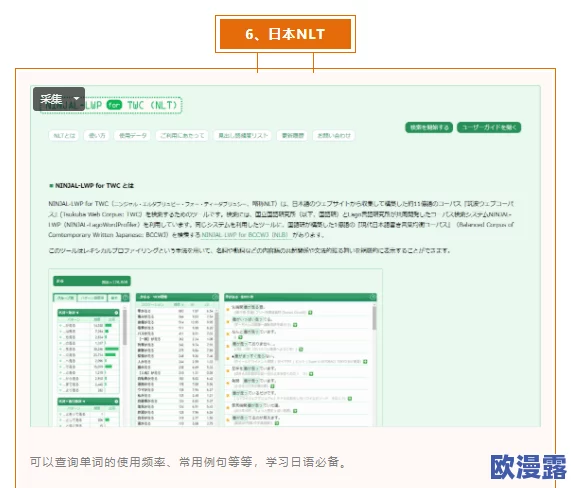Click the orange 6、日本NLT section title
Image resolution: width=571 pixels, height=488 pixels.
pos(285,34)
